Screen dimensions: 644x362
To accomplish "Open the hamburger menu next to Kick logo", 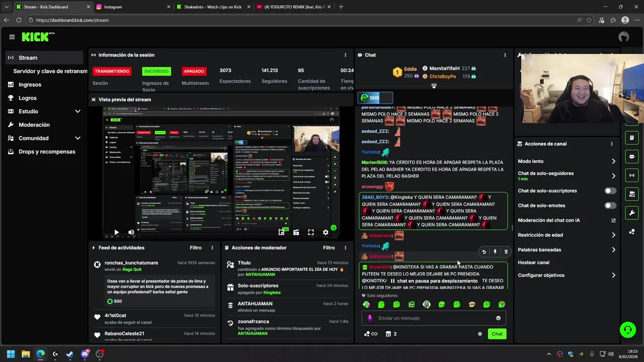I will [12, 37].
